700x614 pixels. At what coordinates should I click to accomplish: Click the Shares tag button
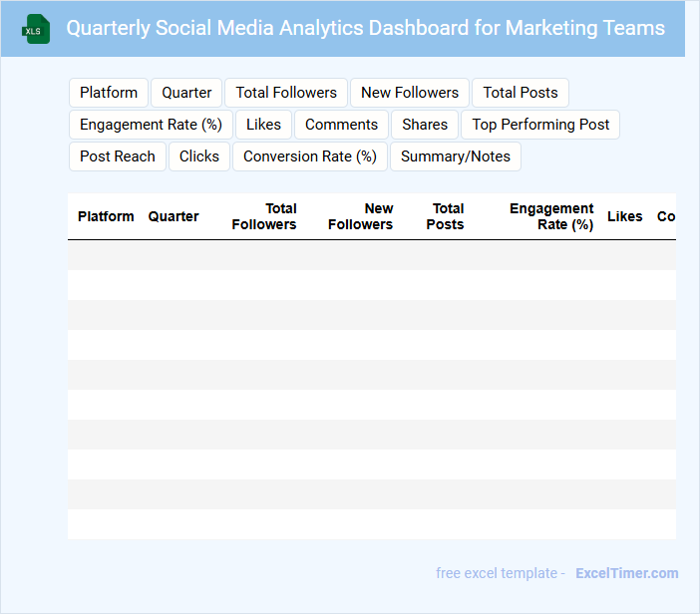coord(425,125)
